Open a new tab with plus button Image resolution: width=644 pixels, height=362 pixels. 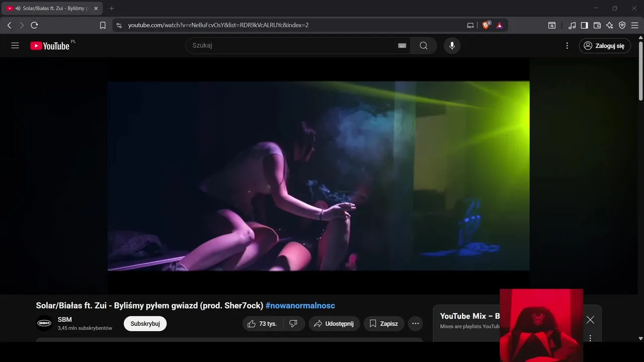(x=112, y=9)
